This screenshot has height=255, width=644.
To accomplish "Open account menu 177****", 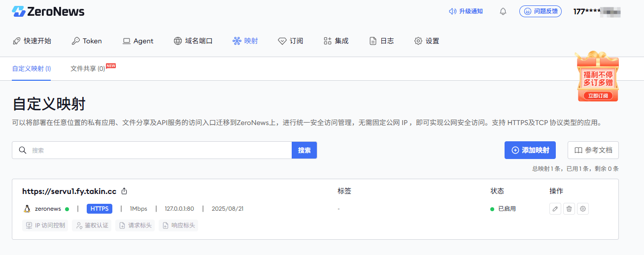I will click(x=597, y=11).
